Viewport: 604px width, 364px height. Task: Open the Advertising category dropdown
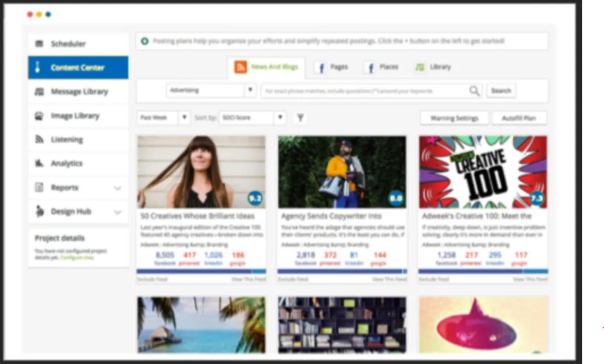tap(211, 91)
